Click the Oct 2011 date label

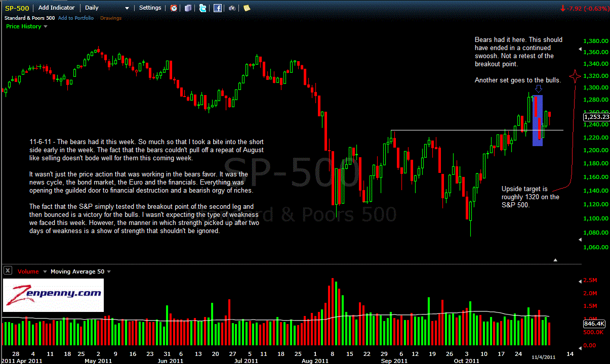click(x=466, y=361)
